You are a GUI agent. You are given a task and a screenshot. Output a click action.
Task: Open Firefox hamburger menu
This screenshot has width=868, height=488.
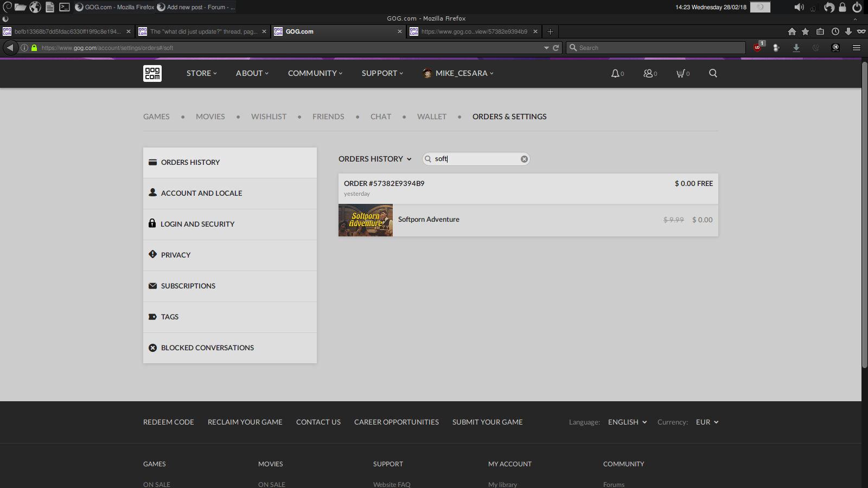(x=857, y=48)
